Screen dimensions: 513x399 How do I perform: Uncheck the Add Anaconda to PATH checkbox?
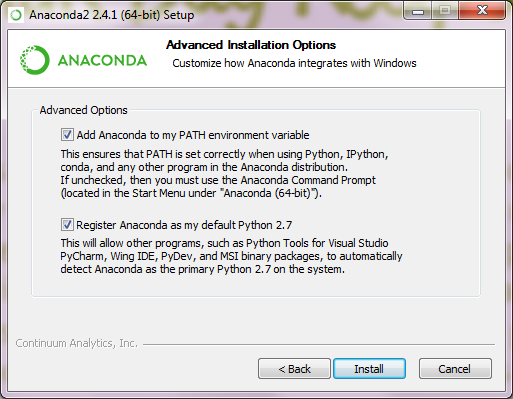click(x=67, y=135)
